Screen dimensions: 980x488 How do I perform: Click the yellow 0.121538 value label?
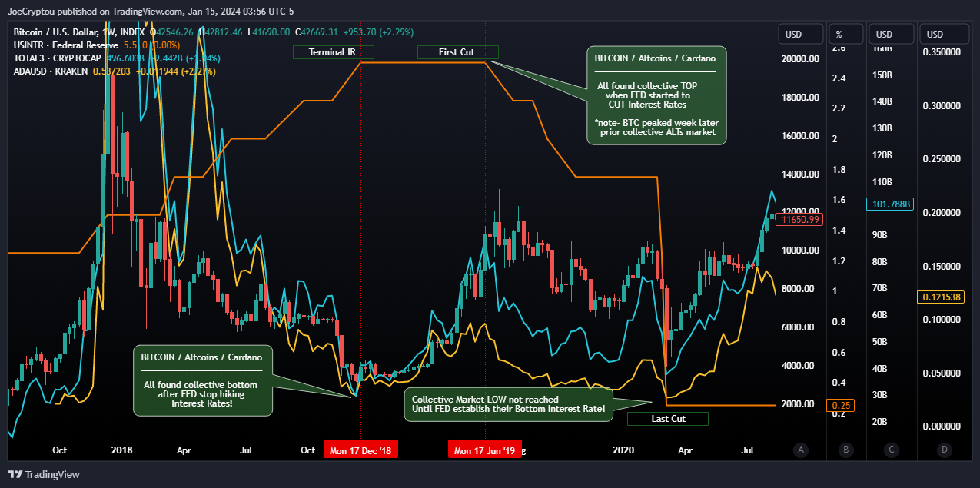941,297
